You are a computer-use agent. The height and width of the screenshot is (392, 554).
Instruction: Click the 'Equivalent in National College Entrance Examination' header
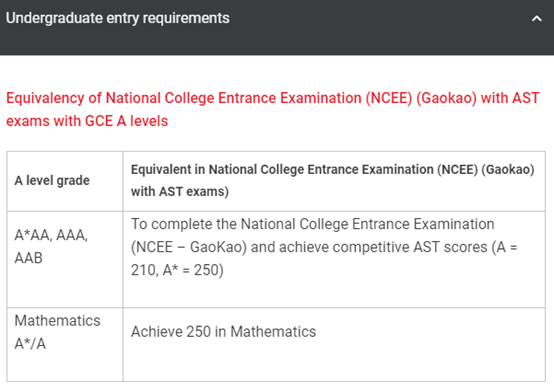pos(334,181)
